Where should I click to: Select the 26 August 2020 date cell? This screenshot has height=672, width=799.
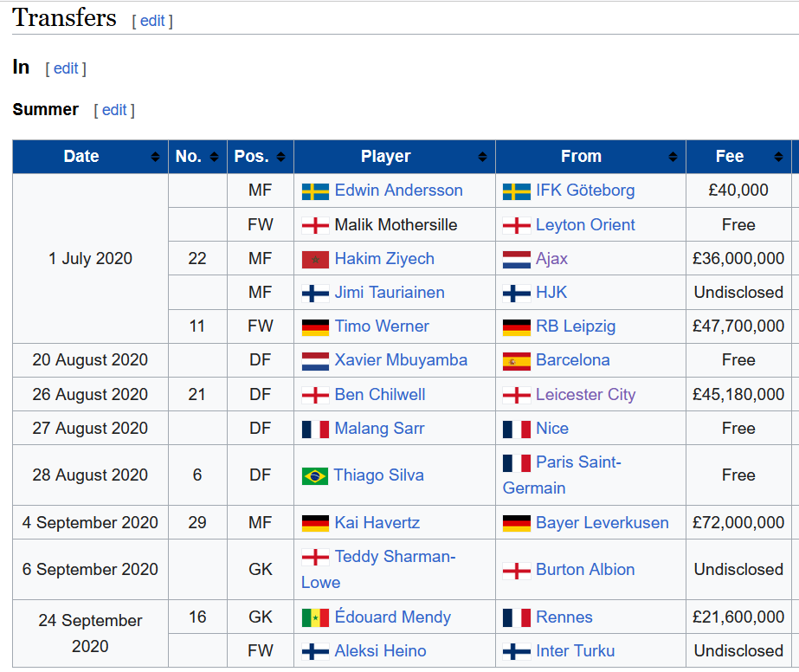pyautogui.click(x=90, y=395)
